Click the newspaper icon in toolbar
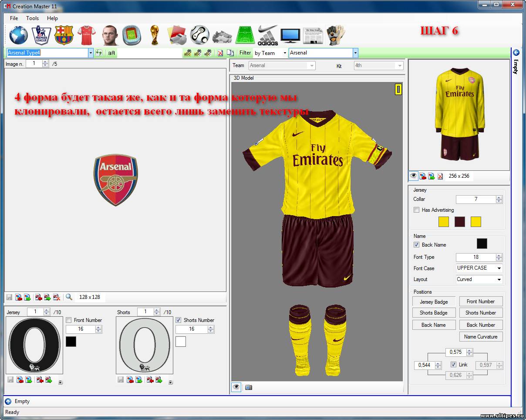 (313, 35)
